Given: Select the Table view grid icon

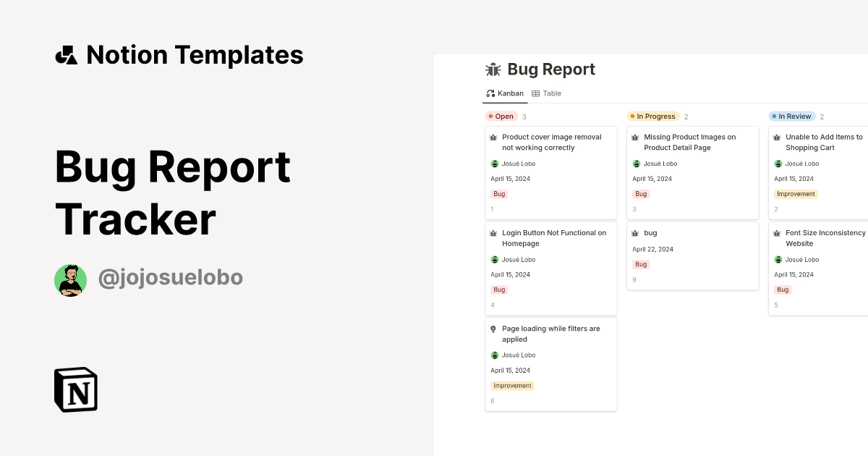Looking at the screenshot, I should pos(536,93).
